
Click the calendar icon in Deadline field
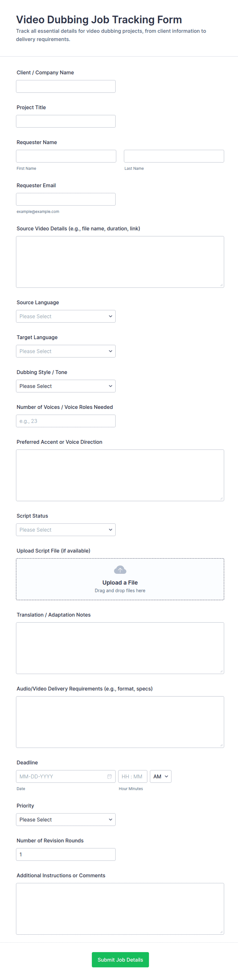click(x=110, y=776)
